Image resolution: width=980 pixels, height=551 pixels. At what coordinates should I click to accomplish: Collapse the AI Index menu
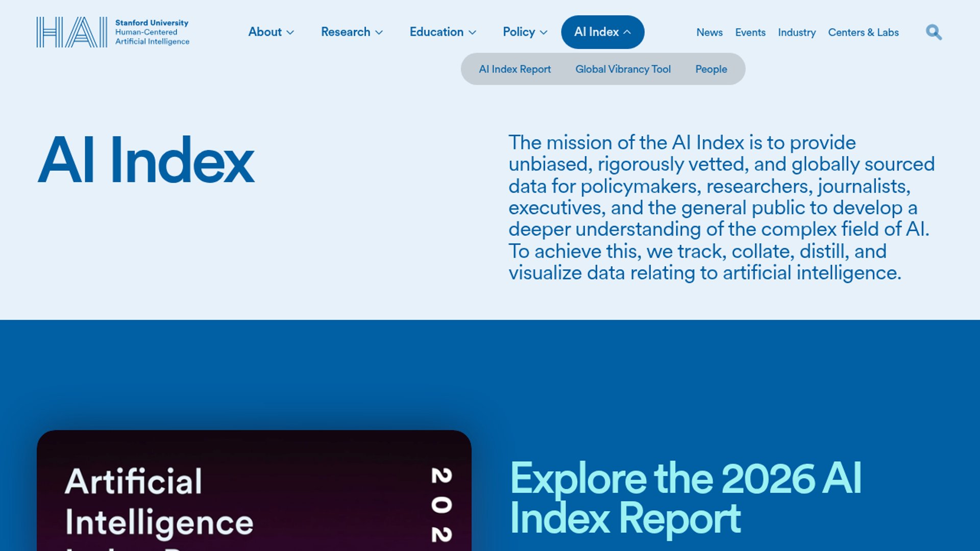point(602,32)
